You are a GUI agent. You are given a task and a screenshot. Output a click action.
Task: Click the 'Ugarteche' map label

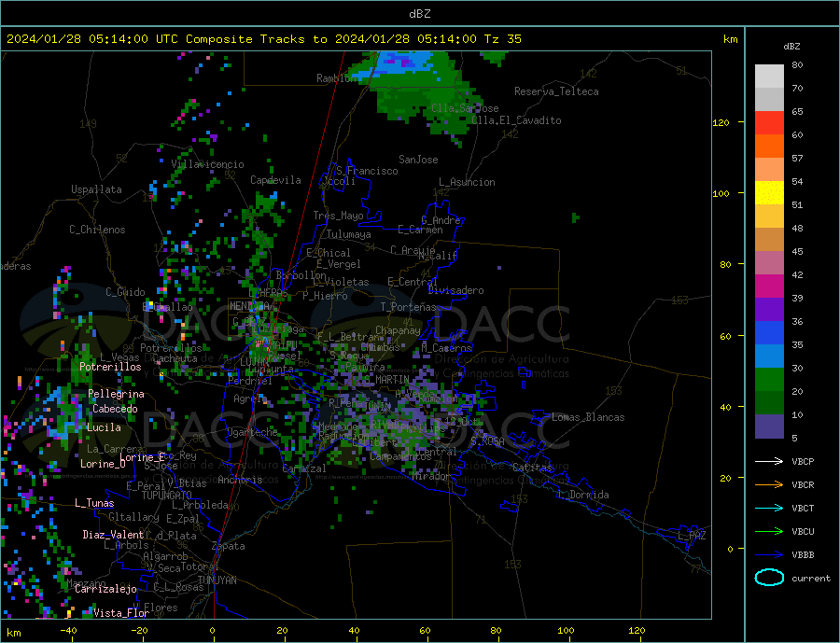(252, 432)
